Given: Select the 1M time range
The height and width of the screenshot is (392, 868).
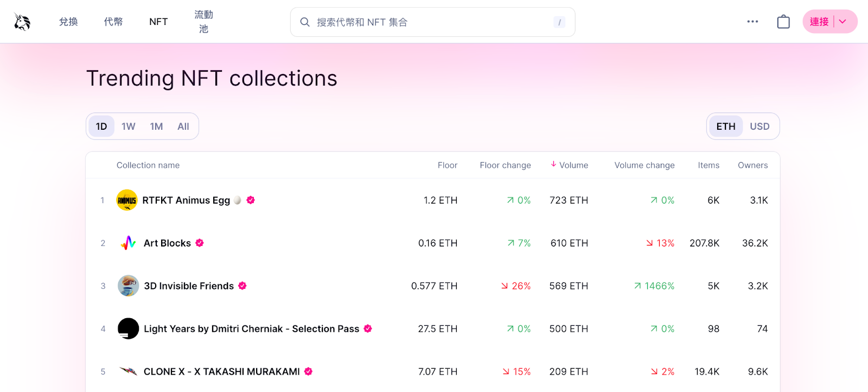Looking at the screenshot, I should [x=156, y=127].
